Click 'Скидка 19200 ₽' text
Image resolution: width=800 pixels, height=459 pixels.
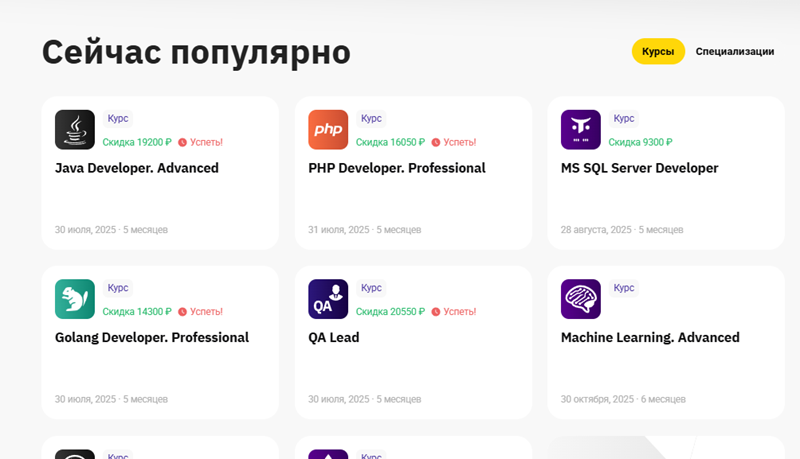(137, 142)
